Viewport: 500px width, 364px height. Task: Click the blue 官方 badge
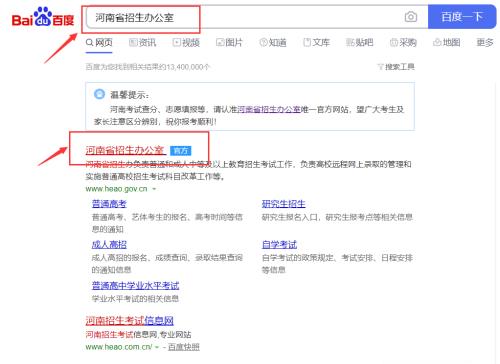(180, 151)
